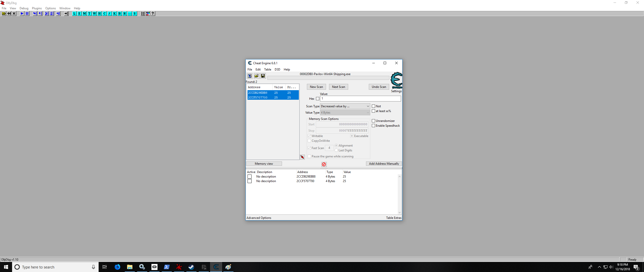Enable the Unrandomizer checkbox
The width and height of the screenshot is (644, 272).
pyautogui.click(x=374, y=121)
